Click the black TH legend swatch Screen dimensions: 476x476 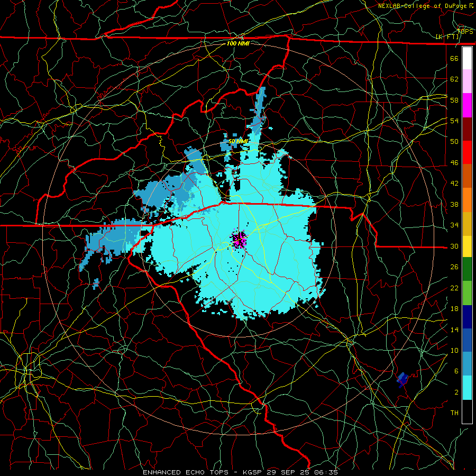click(467, 411)
